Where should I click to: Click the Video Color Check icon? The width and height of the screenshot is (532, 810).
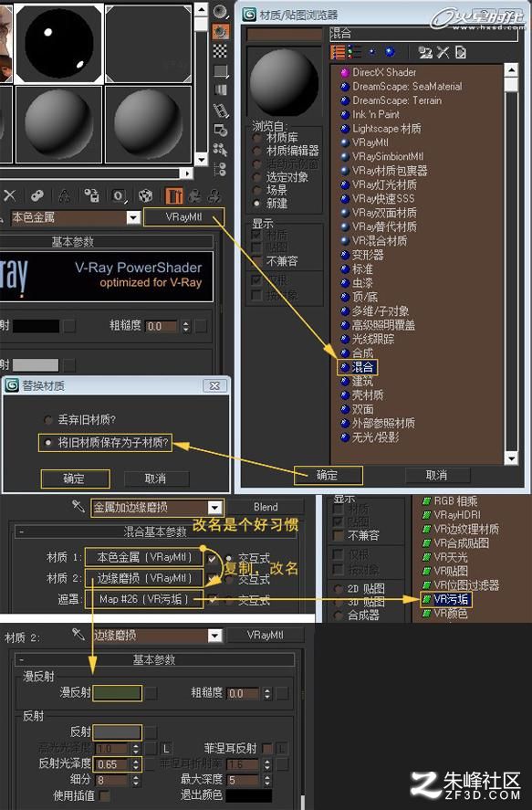[x=221, y=89]
